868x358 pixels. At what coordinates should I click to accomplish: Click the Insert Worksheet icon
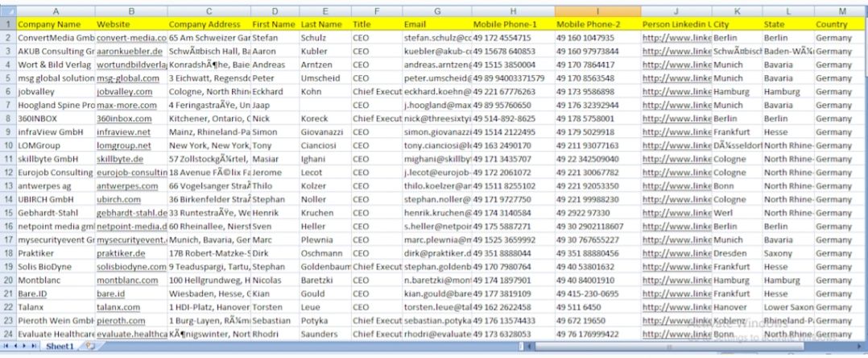[89, 346]
